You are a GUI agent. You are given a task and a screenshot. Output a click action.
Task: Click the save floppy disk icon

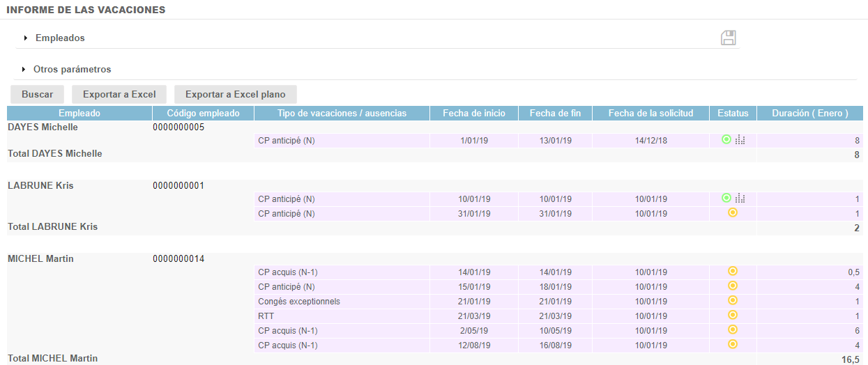[x=729, y=38]
